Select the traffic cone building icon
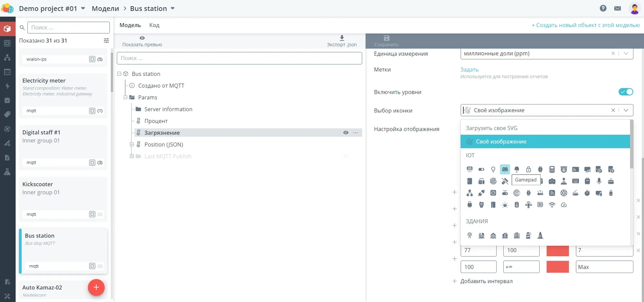Image resolution: width=644 pixels, height=302 pixels. 540,236
